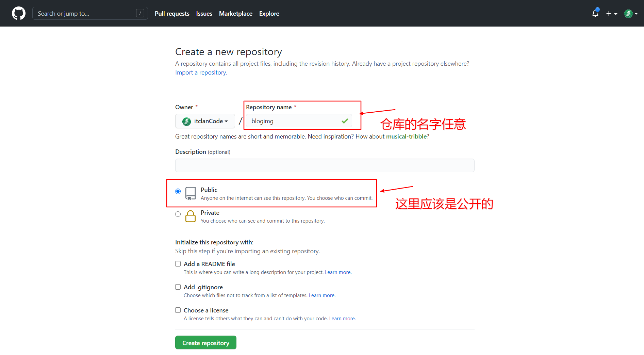
Task: Open the profile avatar menu
Action: click(629, 14)
